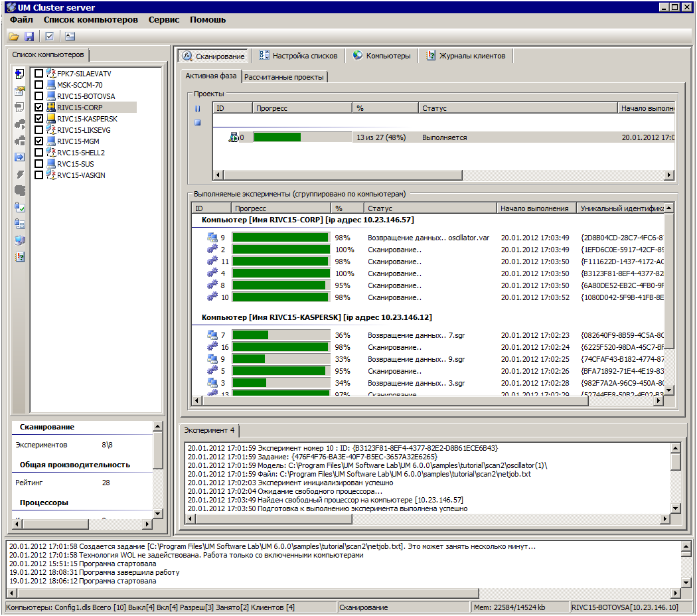Click the add computer icon with blue plus
The height and width of the screenshot is (616, 697).
tap(19, 74)
